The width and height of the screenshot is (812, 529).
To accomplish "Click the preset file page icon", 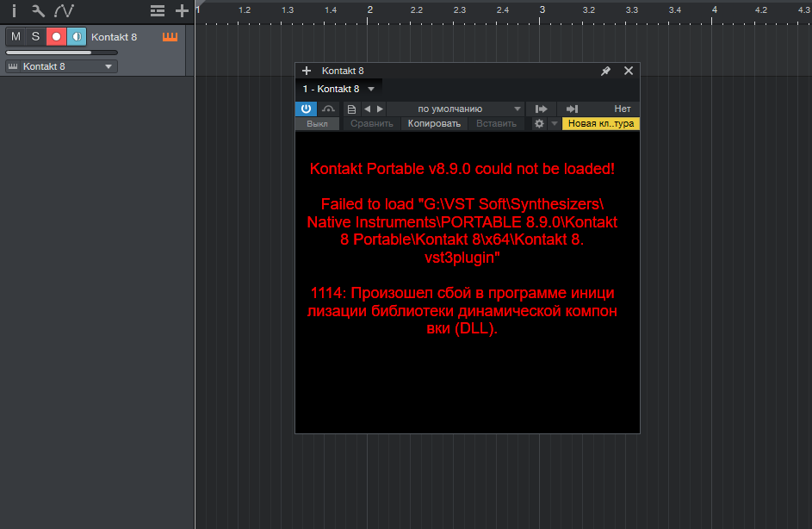I will [351, 109].
